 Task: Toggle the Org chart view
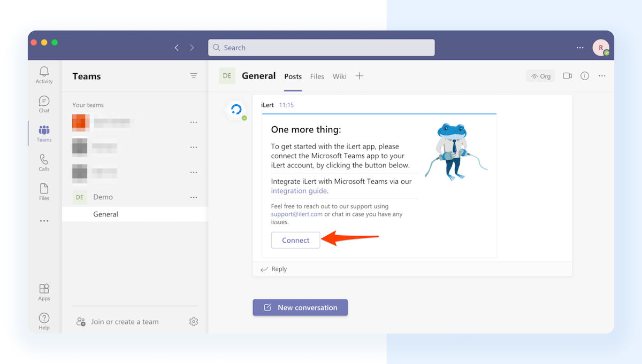[x=540, y=76]
